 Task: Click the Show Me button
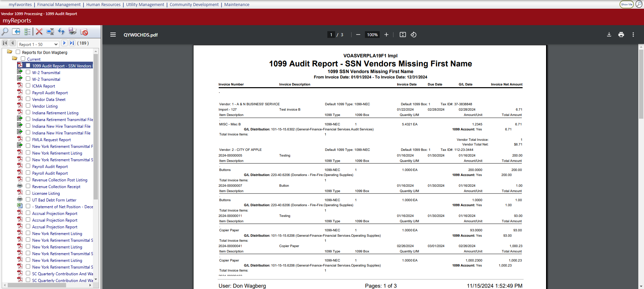pyautogui.click(x=627, y=4)
